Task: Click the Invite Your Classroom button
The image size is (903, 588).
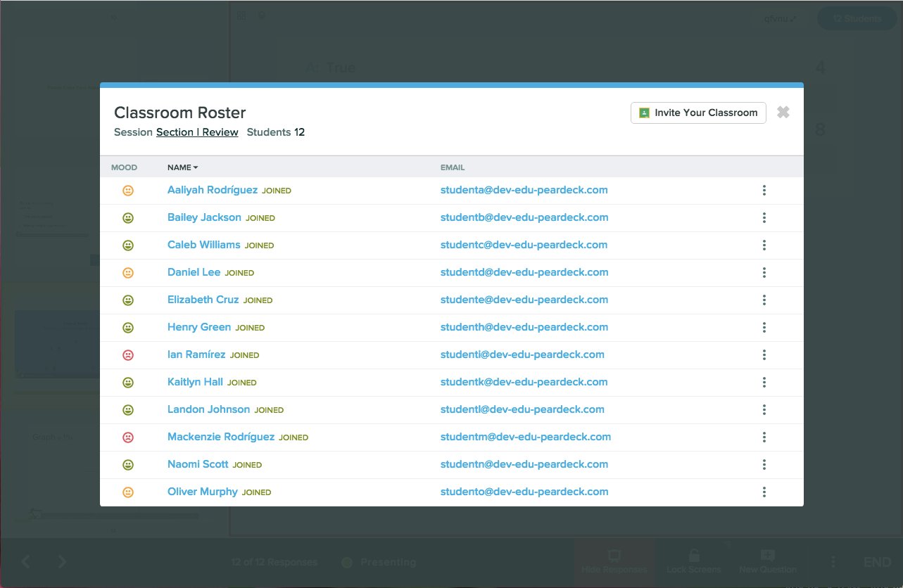Action: point(698,113)
